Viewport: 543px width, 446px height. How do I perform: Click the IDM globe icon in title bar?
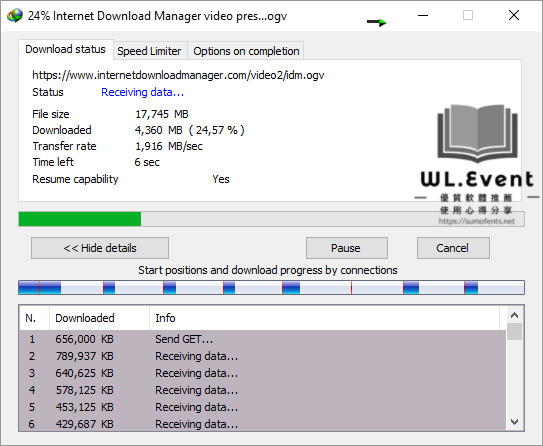coord(15,16)
